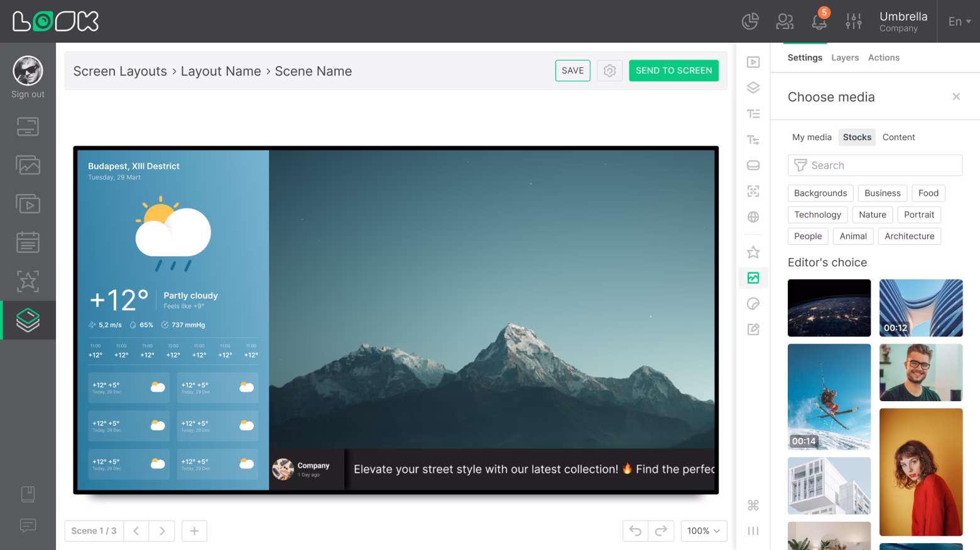The image size is (980, 550).
Task: Select the skier video thumbnail 00:14
Action: coord(829,397)
